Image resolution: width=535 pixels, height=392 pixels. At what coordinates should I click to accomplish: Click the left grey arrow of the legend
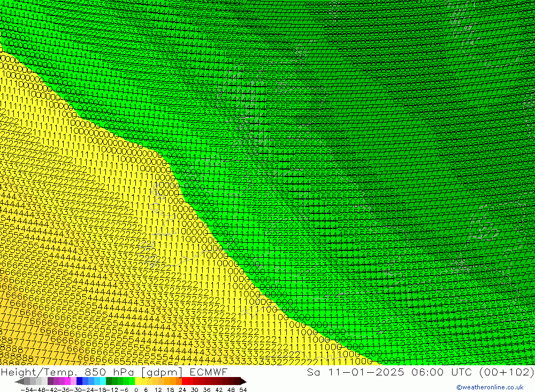(19, 381)
